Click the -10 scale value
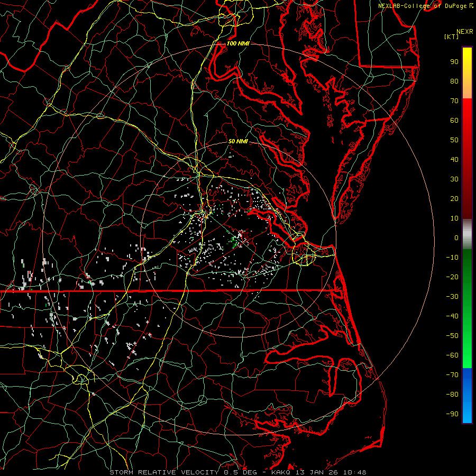This screenshot has height=476, width=476. [452, 258]
